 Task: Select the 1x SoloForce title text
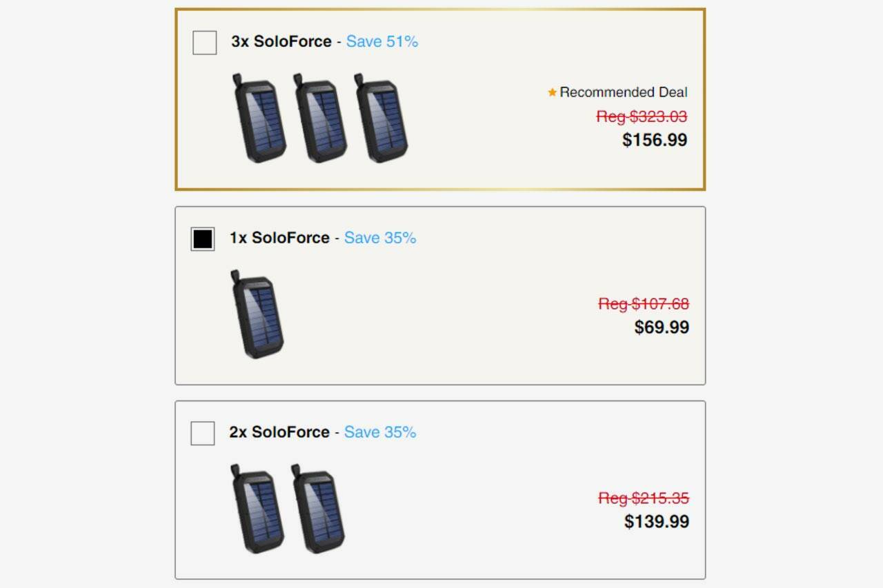(279, 238)
